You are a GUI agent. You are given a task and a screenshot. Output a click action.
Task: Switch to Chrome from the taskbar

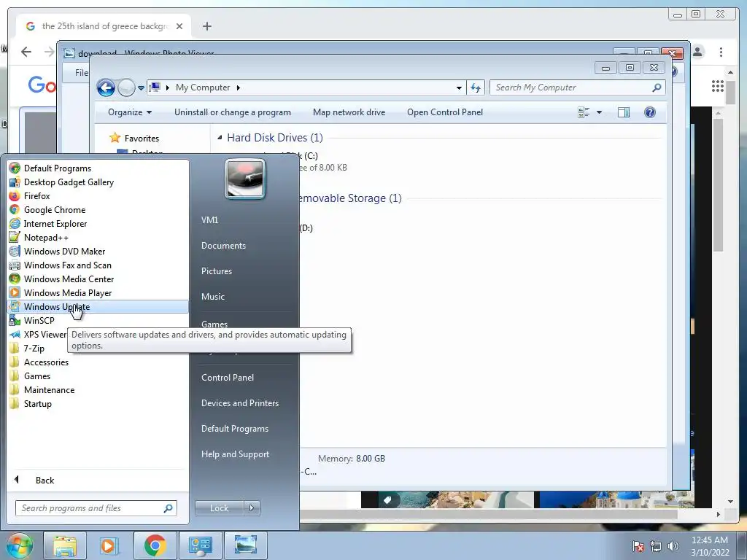pyautogui.click(x=155, y=545)
